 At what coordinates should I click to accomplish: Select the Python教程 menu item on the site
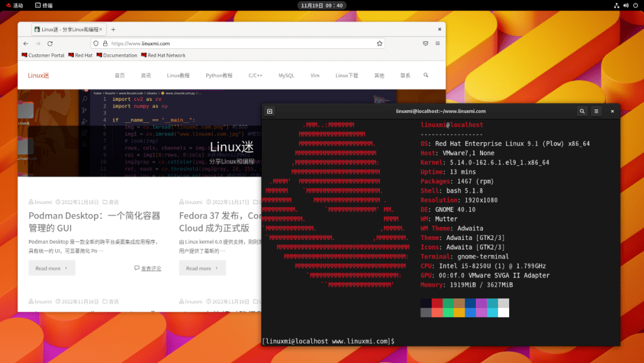pyautogui.click(x=221, y=76)
